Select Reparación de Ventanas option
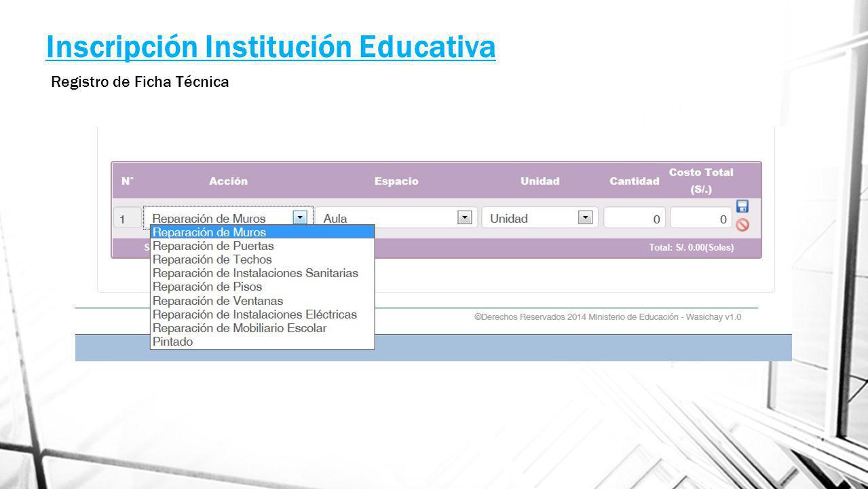Viewport: 868px width, 489px height. pyautogui.click(x=263, y=301)
